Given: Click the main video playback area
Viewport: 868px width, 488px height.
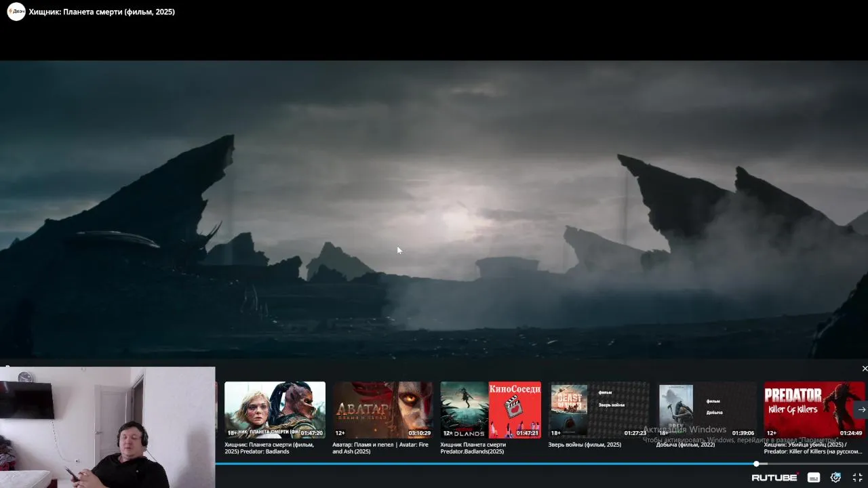Looking at the screenshot, I should [x=434, y=209].
